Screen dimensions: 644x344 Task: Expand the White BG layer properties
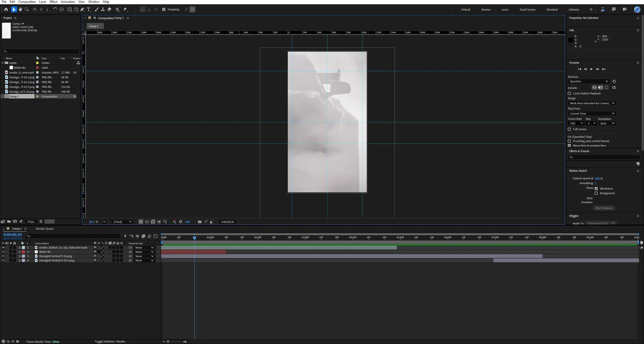(x=20, y=252)
